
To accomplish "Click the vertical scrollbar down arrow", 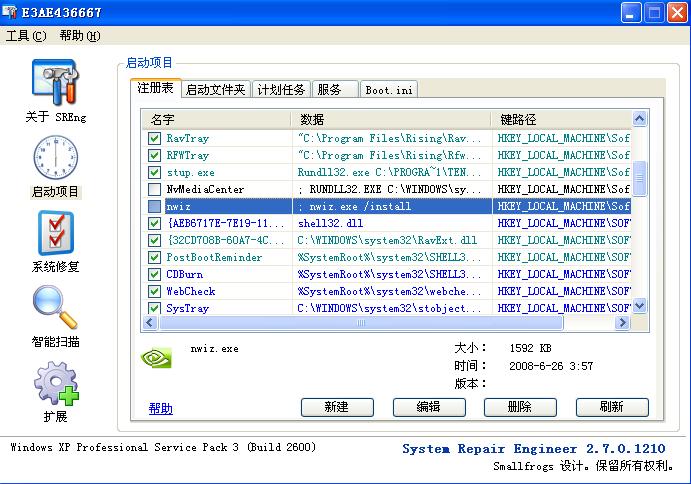I will point(639,305).
